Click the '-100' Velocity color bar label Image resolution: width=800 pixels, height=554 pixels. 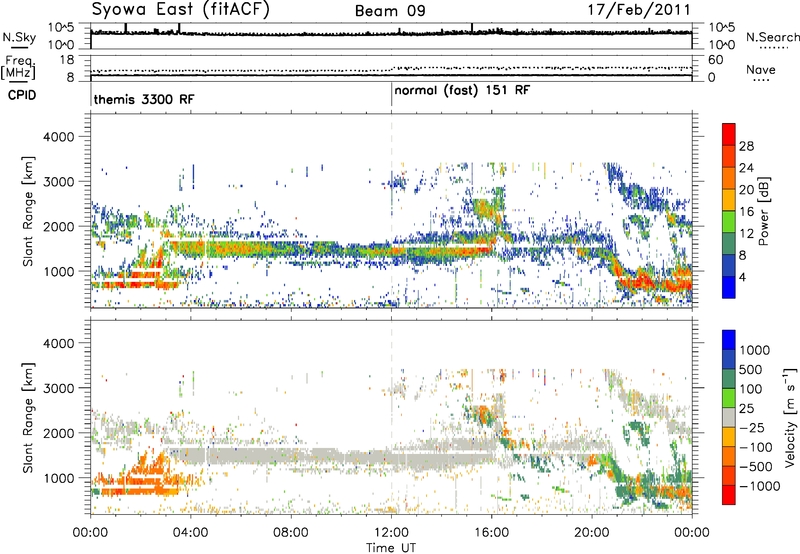tap(755, 447)
